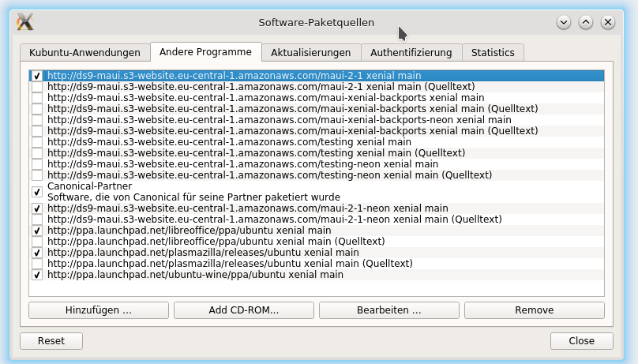Enable the testing-neon xenial main source

coord(37,164)
